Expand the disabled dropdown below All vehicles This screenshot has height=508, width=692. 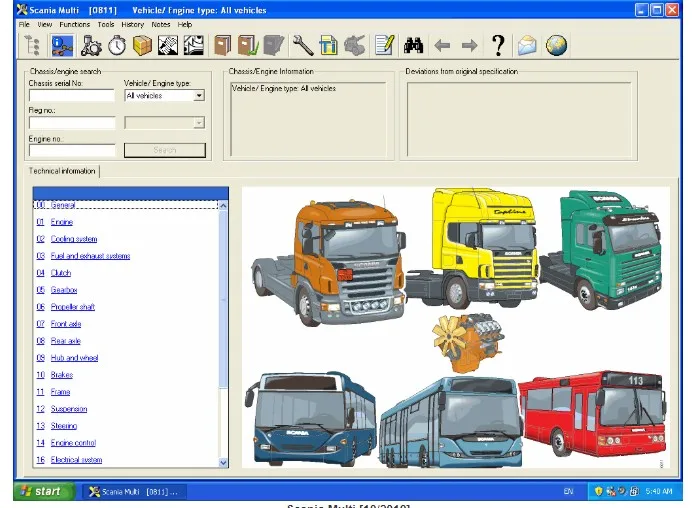pyautogui.click(x=199, y=123)
